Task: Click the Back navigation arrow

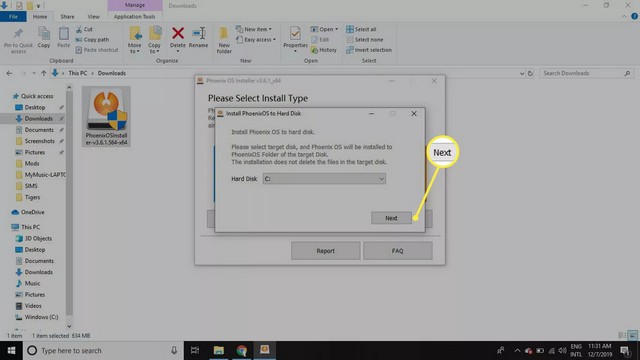Action: tap(9, 73)
